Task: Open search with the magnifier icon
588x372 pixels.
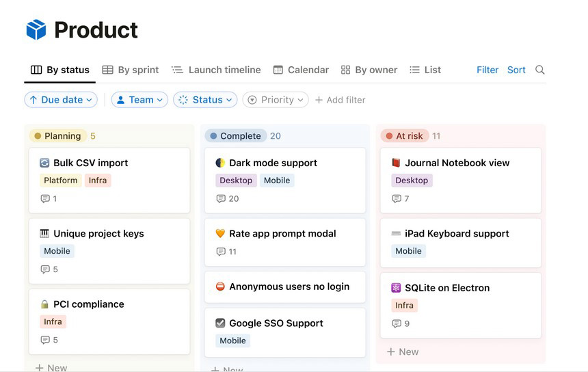Action: (539, 70)
